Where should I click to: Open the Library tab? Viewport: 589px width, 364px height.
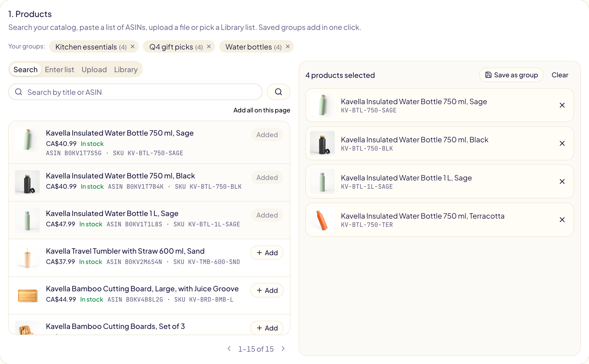click(x=126, y=70)
